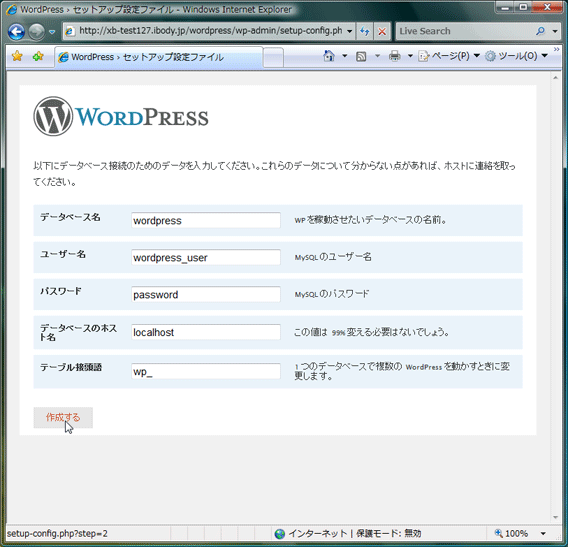Expand the feeds dropdown arrow
The image size is (568, 547).
[377, 56]
